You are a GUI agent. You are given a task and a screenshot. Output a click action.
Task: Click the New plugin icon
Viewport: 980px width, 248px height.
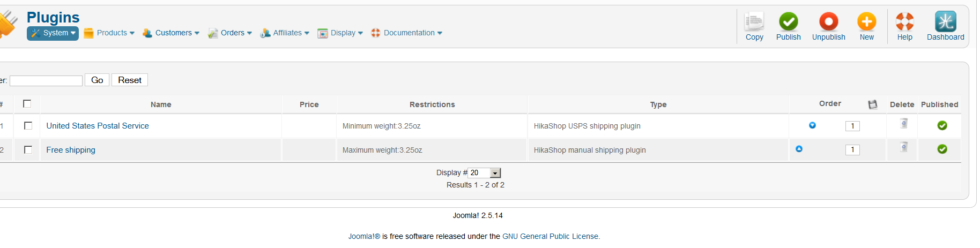[x=866, y=22]
